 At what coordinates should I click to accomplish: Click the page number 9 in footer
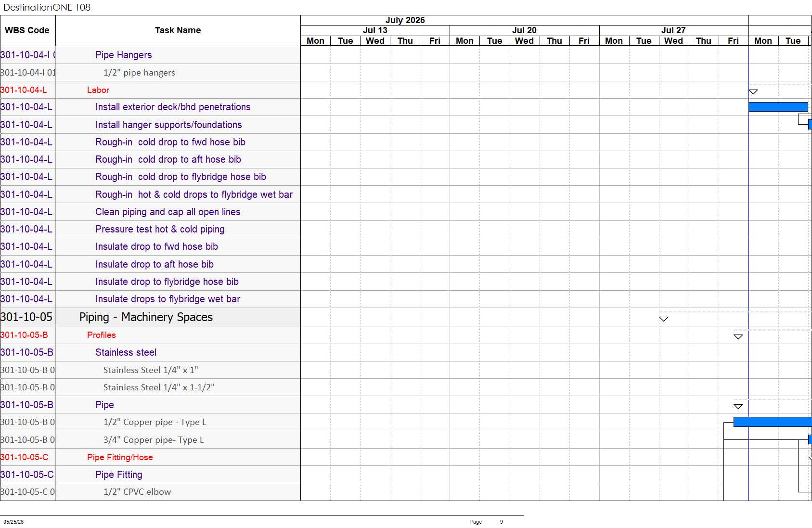pyautogui.click(x=502, y=522)
